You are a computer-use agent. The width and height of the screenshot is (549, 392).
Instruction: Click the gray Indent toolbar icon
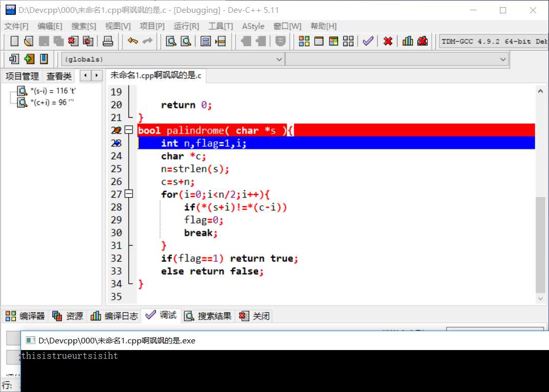tap(261, 41)
